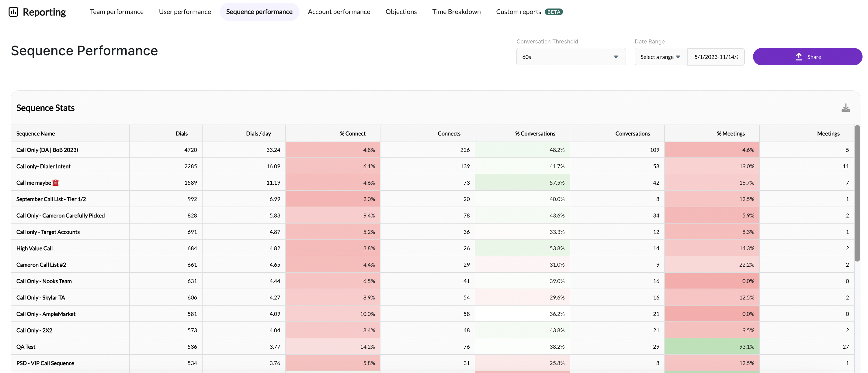Select Call Only - 2X2 sequence

[x=34, y=330]
